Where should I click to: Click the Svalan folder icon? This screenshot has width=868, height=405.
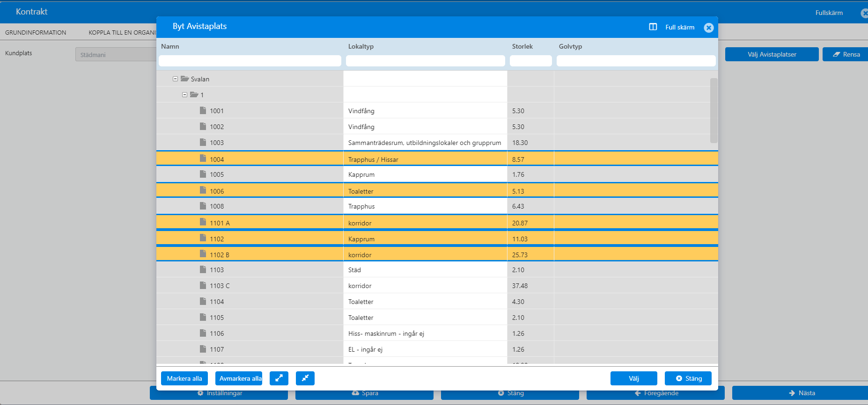(184, 79)
